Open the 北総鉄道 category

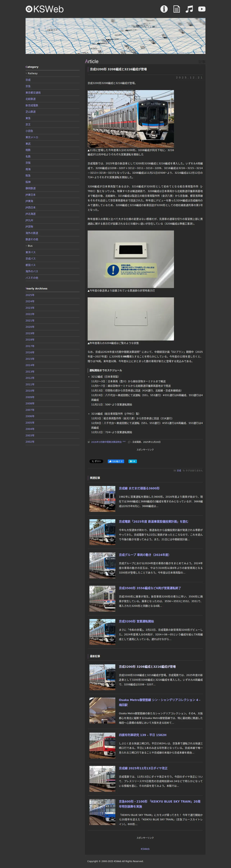[30, 99]
